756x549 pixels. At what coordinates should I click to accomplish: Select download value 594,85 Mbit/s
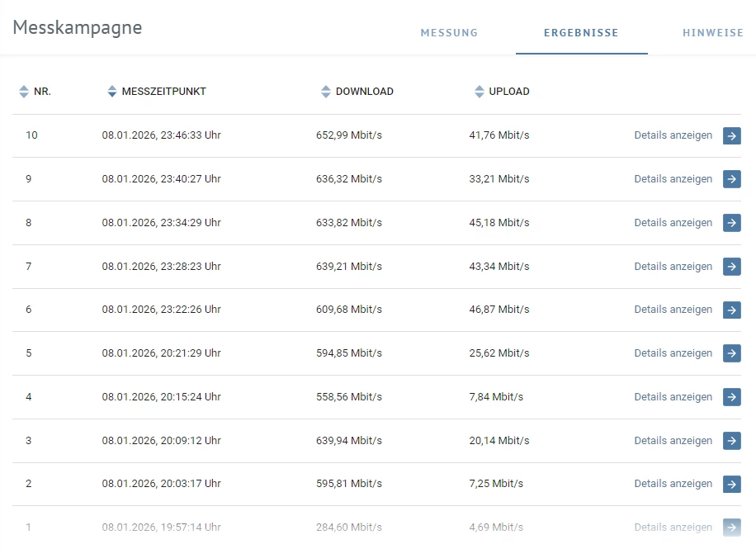coord(349,353)
